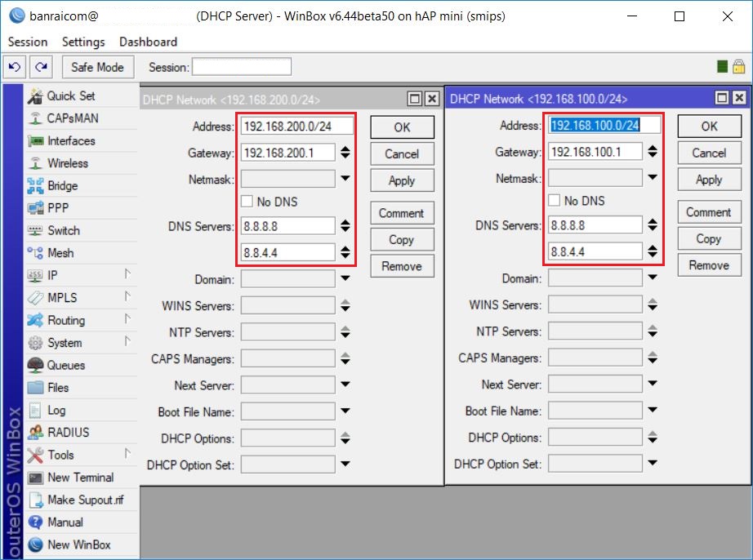Expand the System submenu in sidebar
The width and height of the screenshot is (753, 560).
coord(127,341)
